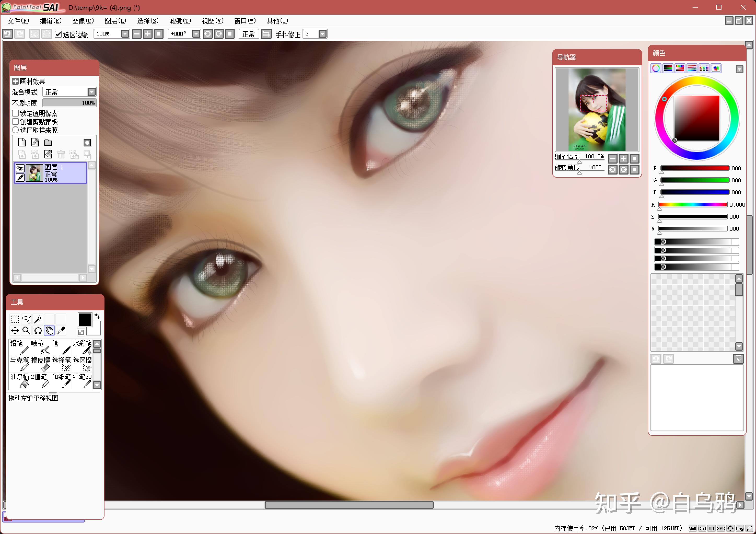Enable 锁定透明像素 checkbox
The width and height of the screenshot is (756, 534).
[x=15, y=113]
